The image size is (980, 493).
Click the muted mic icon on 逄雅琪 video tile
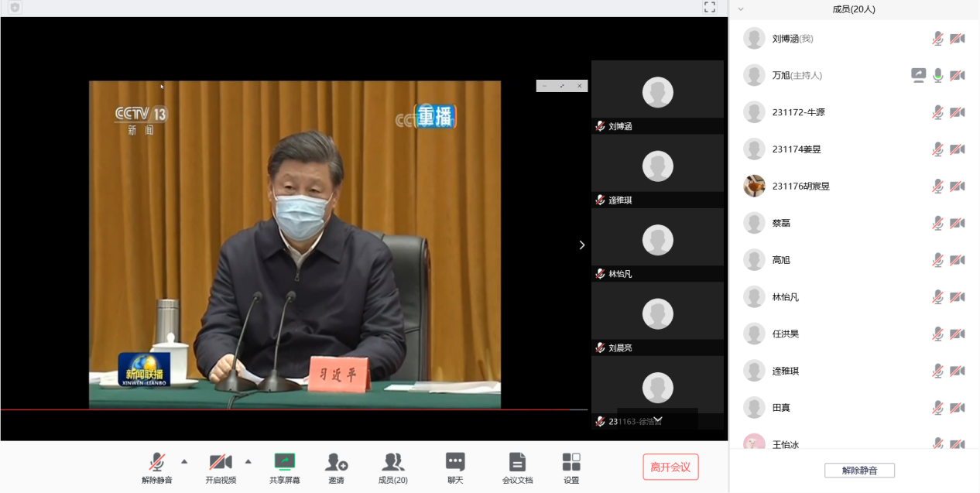pyautogui.click(x=600, y=200)
